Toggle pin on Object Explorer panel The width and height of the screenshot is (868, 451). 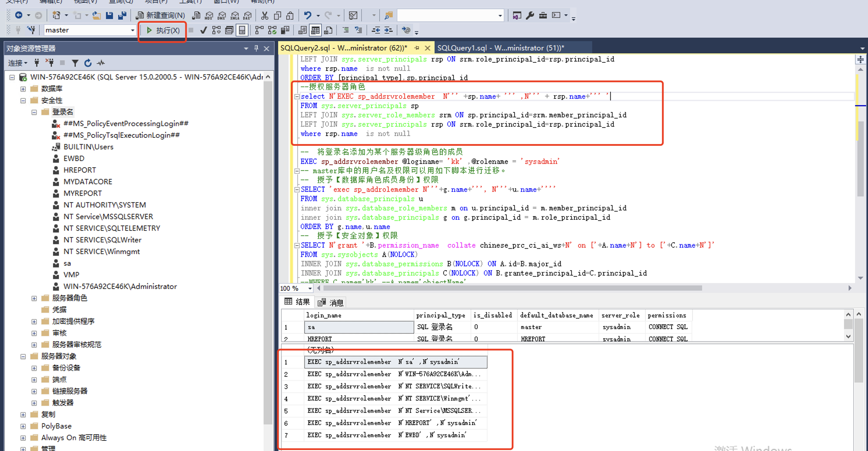256,48
